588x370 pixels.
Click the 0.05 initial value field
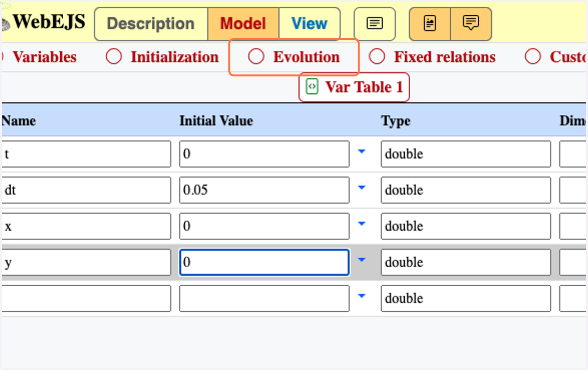[x=264, y=190]
